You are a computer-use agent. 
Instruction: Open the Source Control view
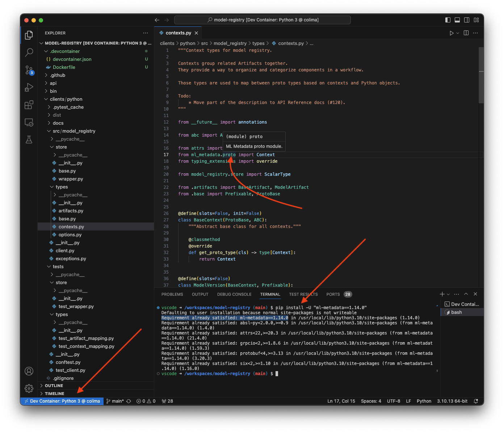pyautogui.click(x=29, y=70)
